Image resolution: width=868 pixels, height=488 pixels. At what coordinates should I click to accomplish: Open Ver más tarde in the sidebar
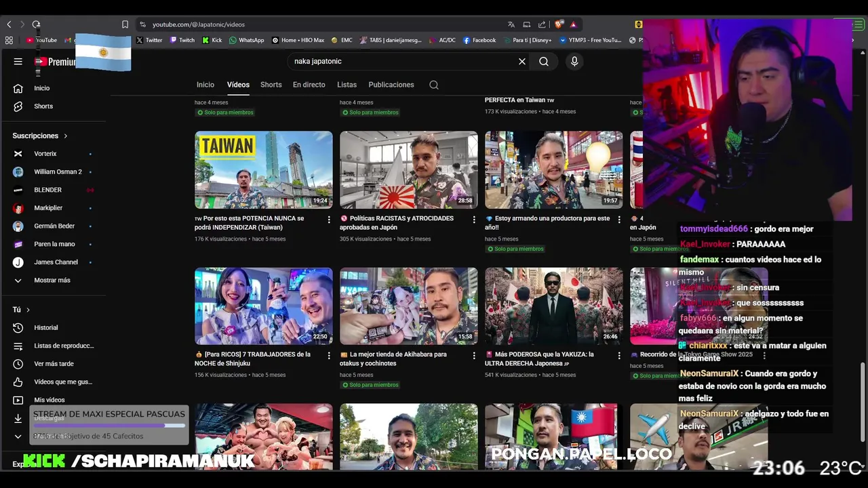point(53,364)
